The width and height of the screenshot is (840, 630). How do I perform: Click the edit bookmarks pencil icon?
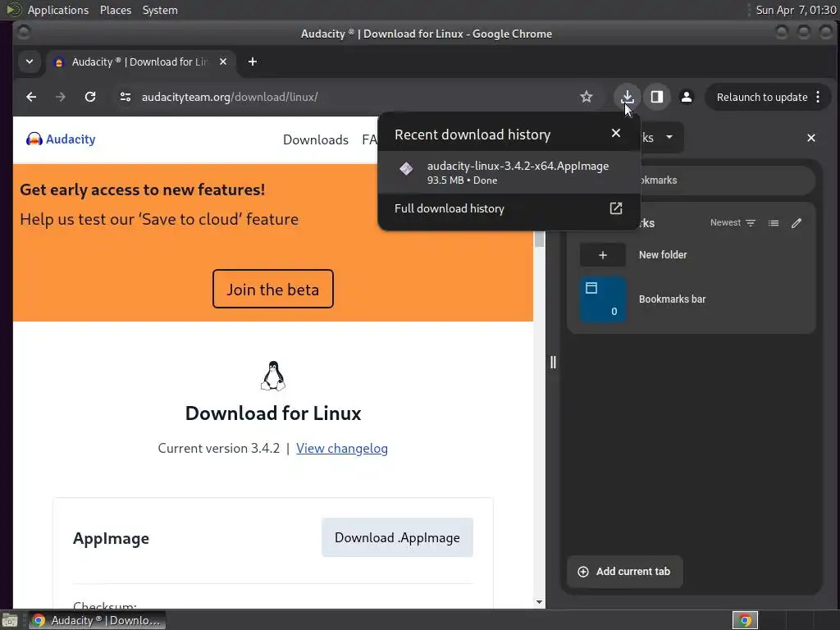pos(797,223)
